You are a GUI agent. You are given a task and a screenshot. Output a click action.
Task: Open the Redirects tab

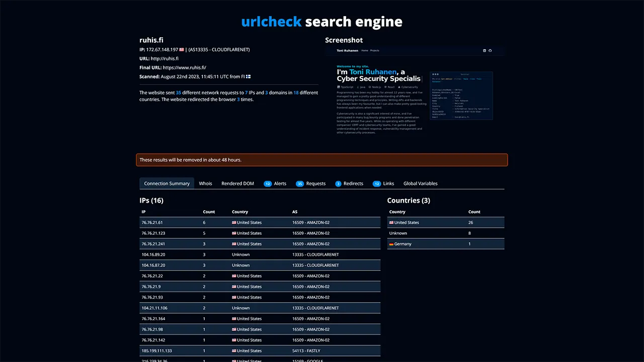349,184
